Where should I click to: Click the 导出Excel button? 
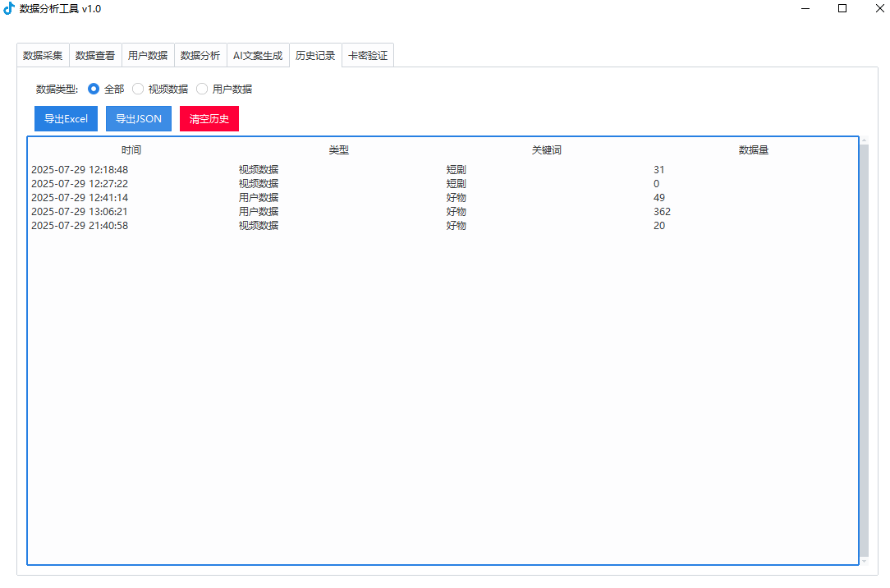tap(66, 119)
